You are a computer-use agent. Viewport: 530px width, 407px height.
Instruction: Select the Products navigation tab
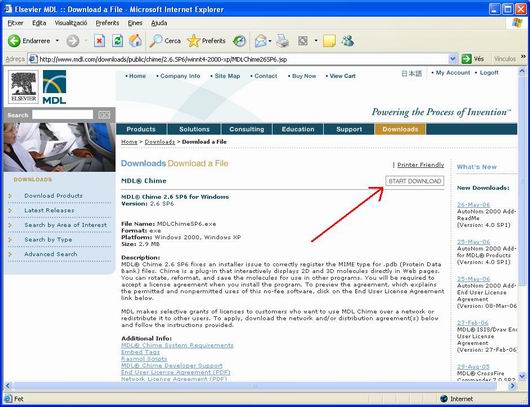click(141, 129)
